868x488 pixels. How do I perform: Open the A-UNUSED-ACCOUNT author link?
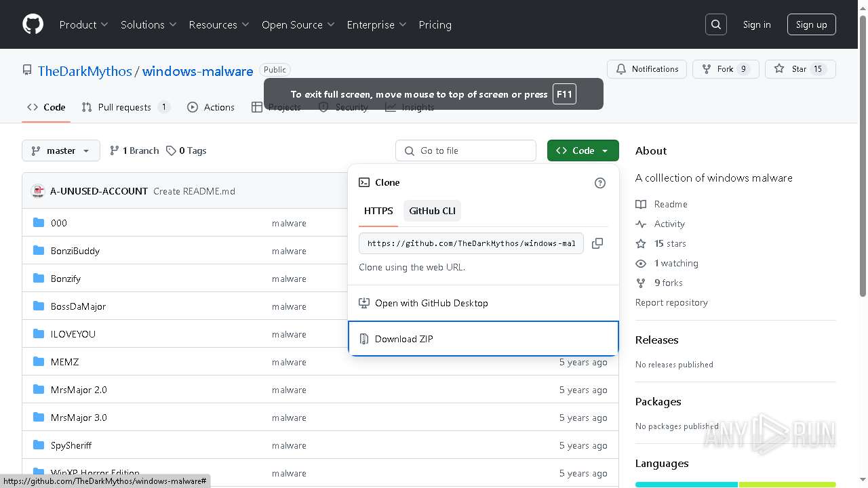pos(99,191)
